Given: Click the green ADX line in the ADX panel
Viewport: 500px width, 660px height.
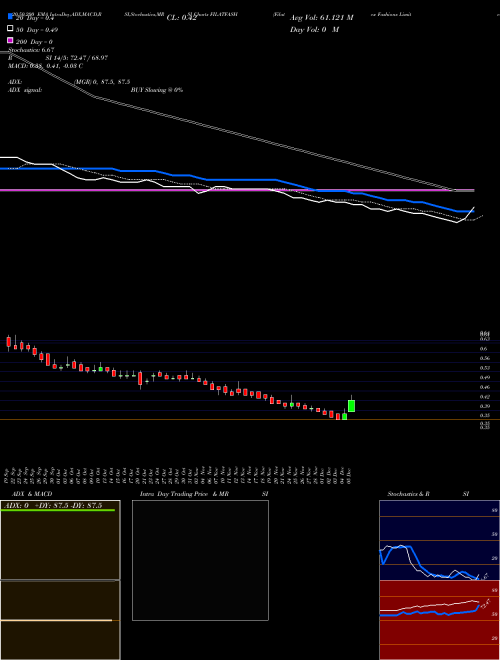Looking at the screenshot, I should pyautogui.click(x=58, y=510).
